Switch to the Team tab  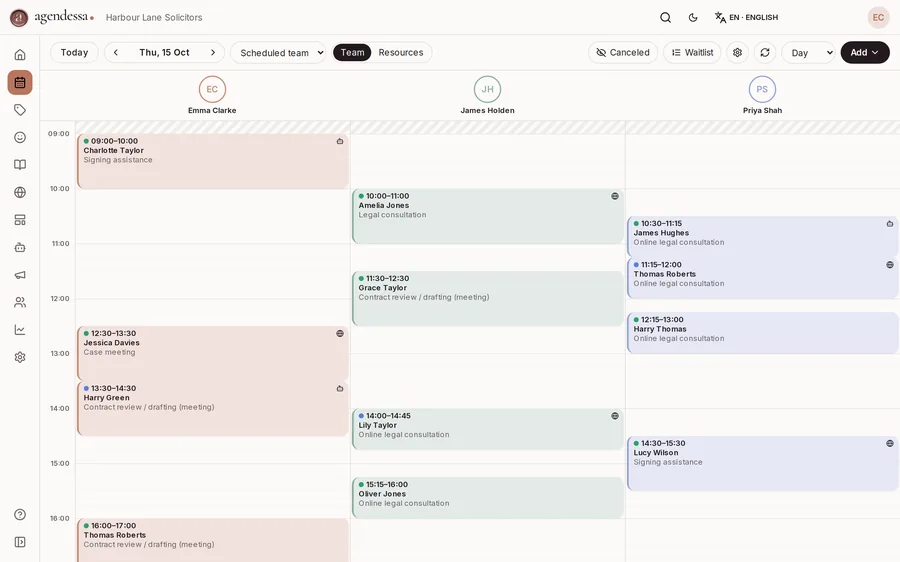pos(352,52)
